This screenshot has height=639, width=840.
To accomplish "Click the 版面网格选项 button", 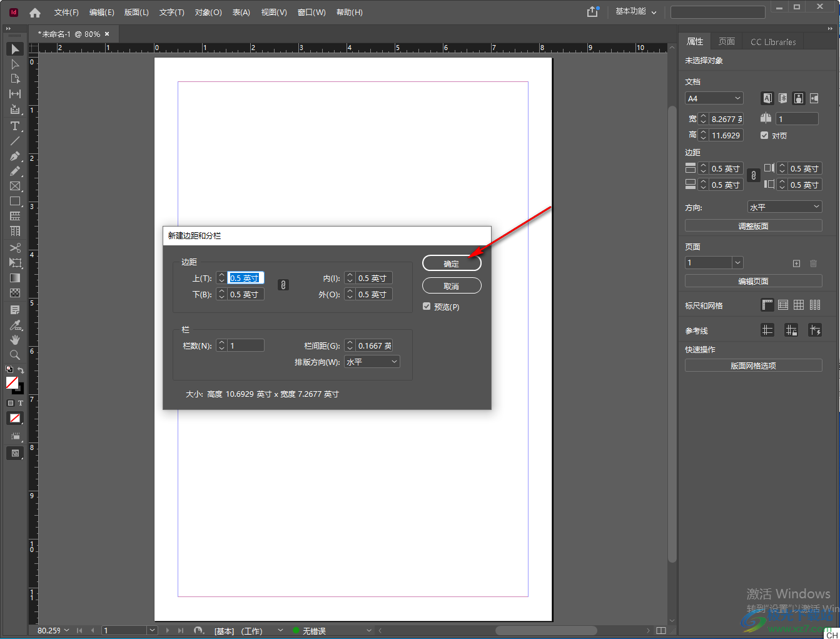I will click(x=754, y=366).
